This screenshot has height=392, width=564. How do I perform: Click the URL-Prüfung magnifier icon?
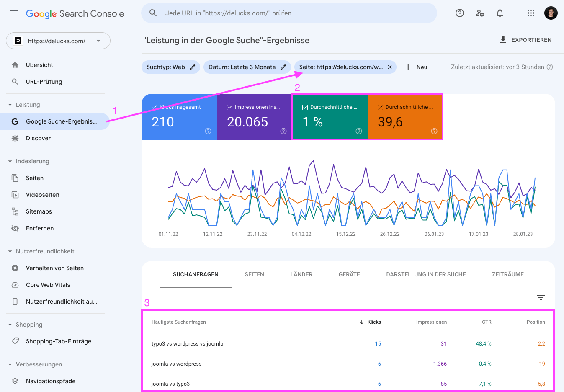coord(15,82)
